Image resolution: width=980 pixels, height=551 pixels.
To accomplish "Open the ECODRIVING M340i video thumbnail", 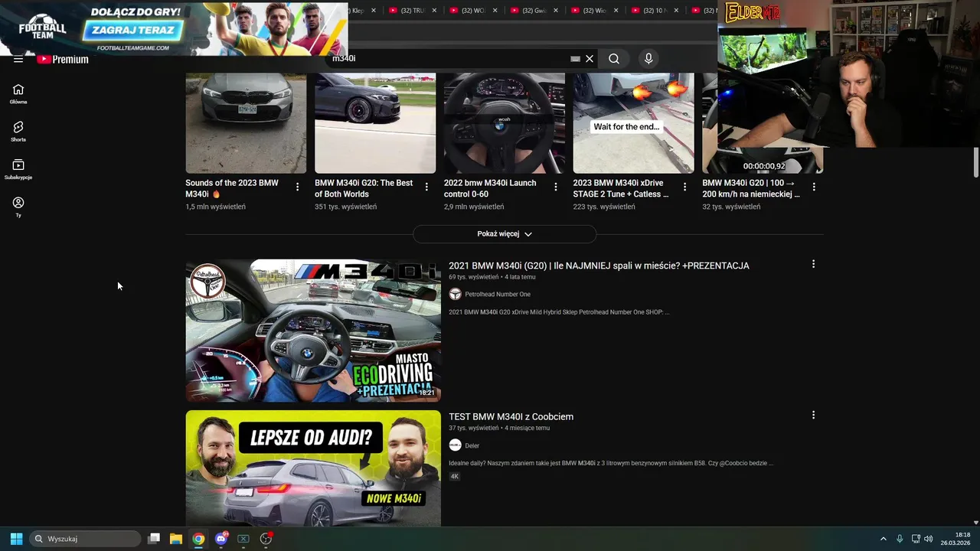I will (313, 331).
